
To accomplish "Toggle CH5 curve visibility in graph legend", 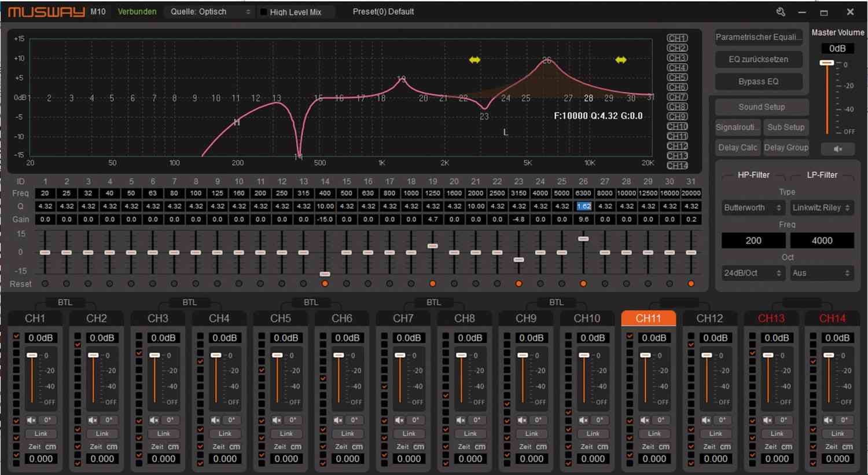I will [x=677, y=78].
